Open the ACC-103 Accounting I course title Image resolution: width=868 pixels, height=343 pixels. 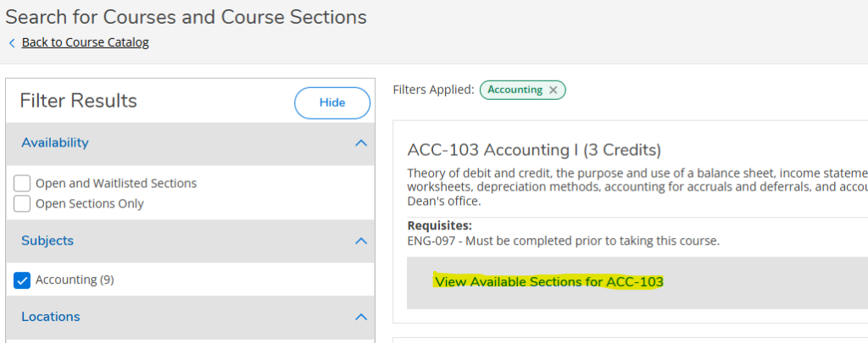(x=533, y=150)
